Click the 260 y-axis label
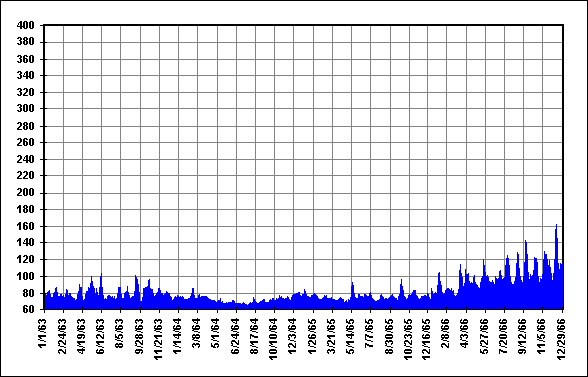 click(x=26, y=143)
